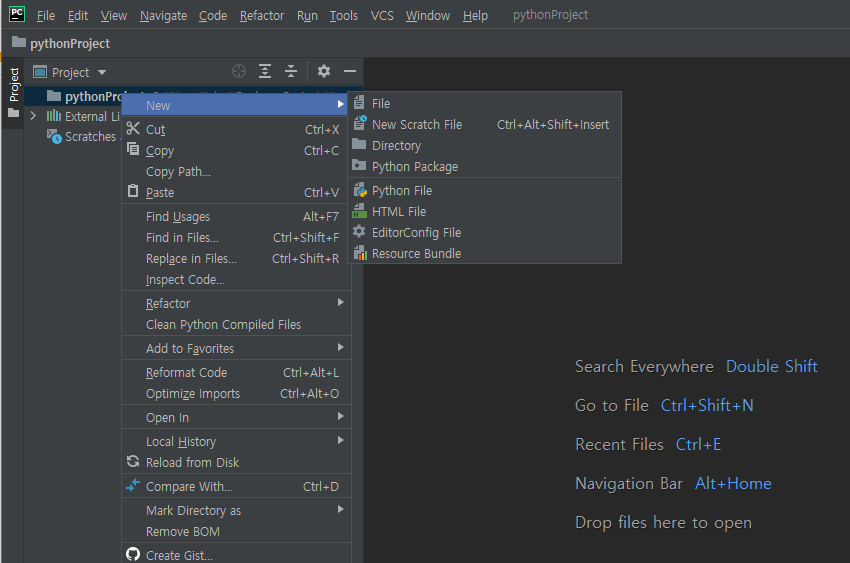Click the PyCharm logo icon
The height and width of the screenshot is (563, 850).
coord(17,14)
